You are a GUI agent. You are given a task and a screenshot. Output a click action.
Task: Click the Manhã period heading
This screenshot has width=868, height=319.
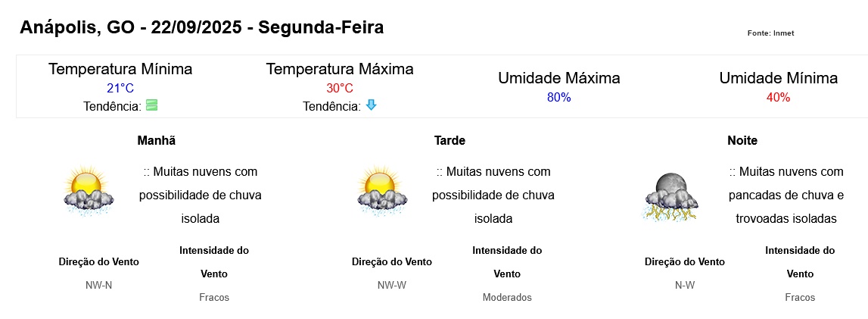point(157,141)
